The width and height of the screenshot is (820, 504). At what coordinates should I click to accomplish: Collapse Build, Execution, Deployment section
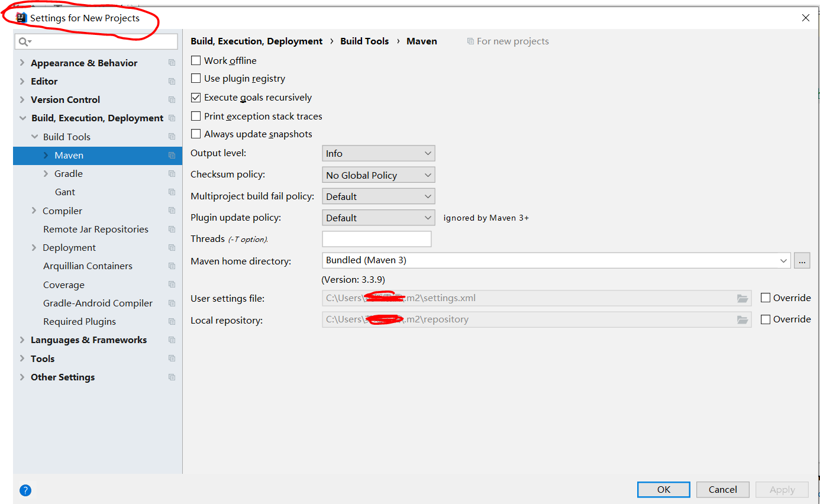click(x=22, y=118)
